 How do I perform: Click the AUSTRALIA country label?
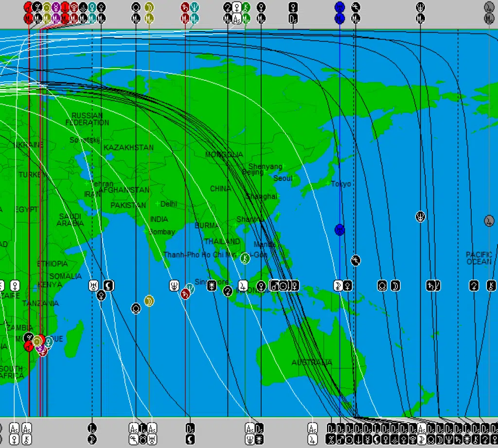pyautogui.click(x=312, y=362)
